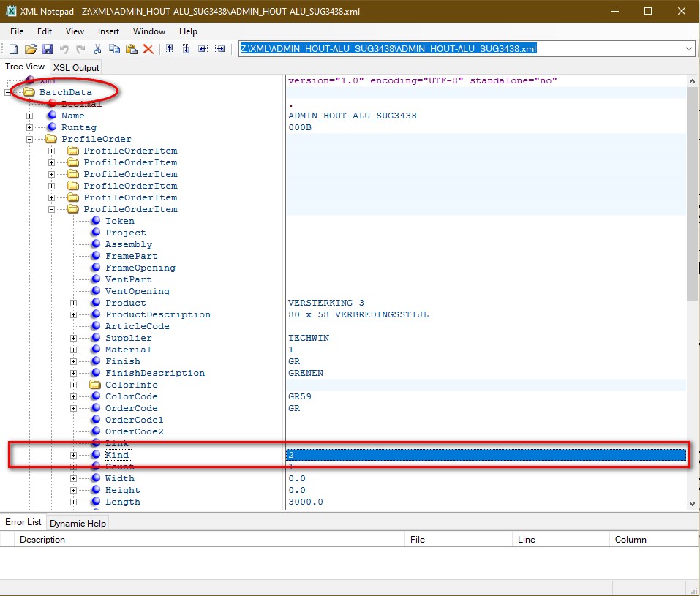The height and width of the screenshot is (596, 700).
Task: Click the element icon beside Length
Action: (x=96, y=502)
